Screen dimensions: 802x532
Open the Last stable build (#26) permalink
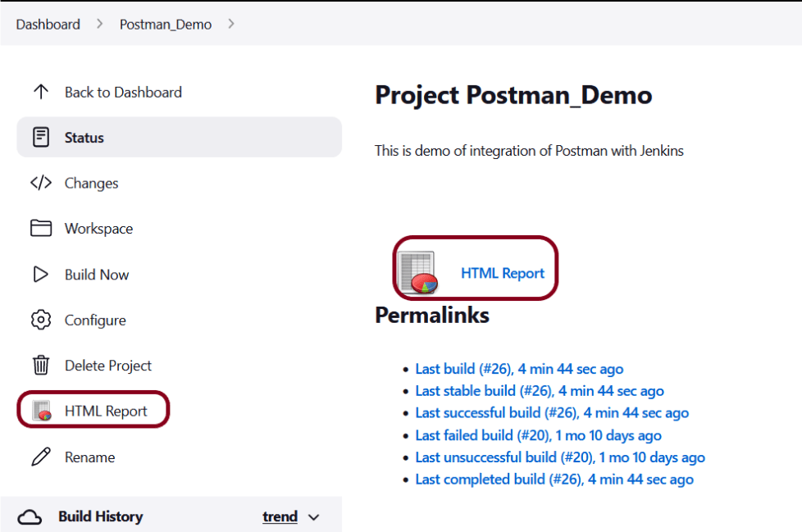tap(540, 391)
